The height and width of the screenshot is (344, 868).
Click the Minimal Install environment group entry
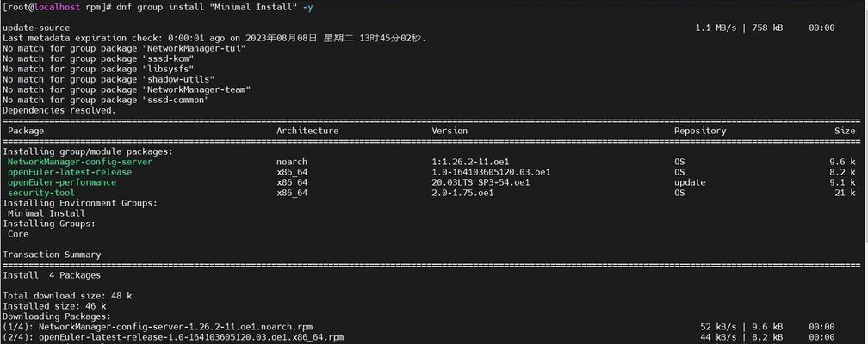pos(46,213)
